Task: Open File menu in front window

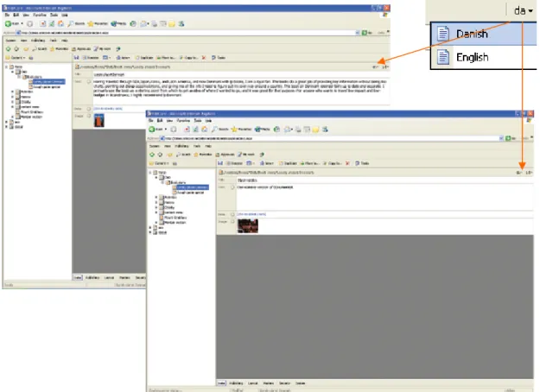Action: pyautogui.click(x=151, y=121)
